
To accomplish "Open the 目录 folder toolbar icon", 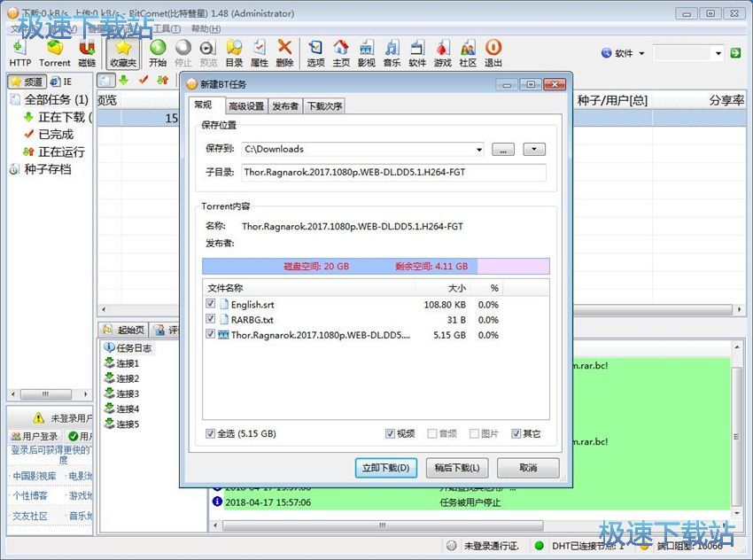I will click(x=234, y=53).
